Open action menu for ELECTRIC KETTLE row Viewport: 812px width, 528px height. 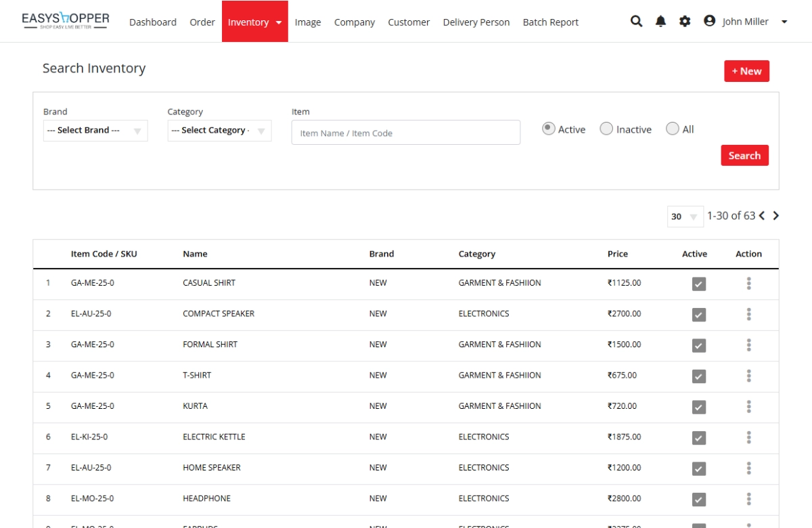click(x=748, y=437)
